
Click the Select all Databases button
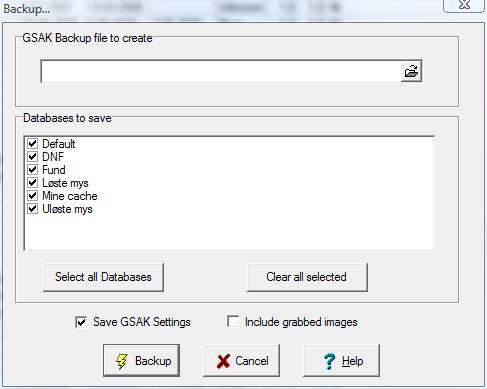pyautogui.click(x=103, y=277)
